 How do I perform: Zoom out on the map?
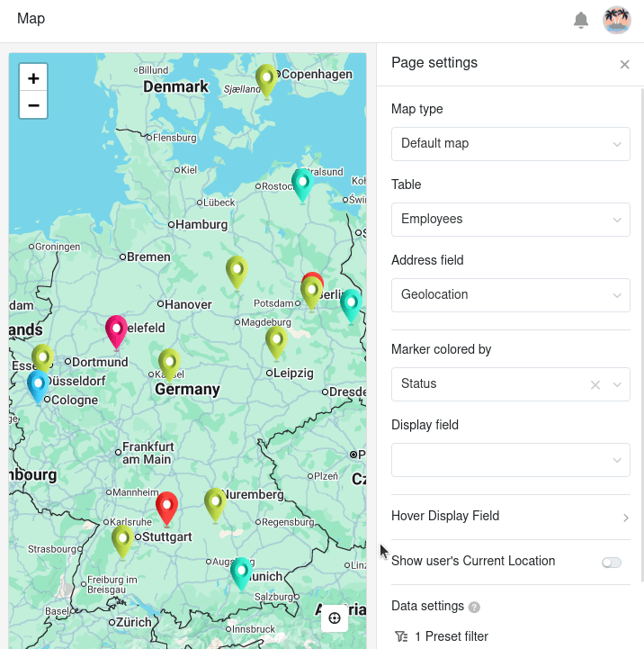tap(33, 104)
